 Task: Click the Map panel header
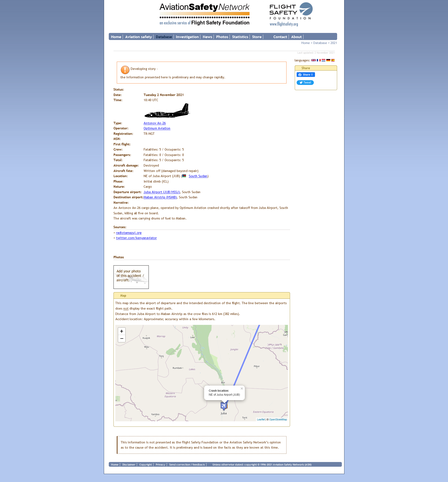click(202, 295)
